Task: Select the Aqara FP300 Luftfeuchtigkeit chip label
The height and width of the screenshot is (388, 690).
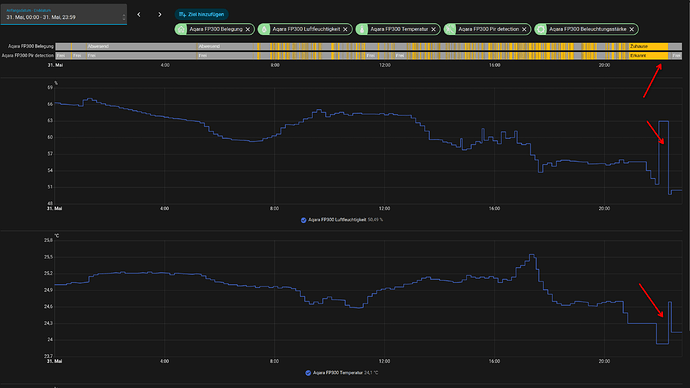Action: coord(306,29)
